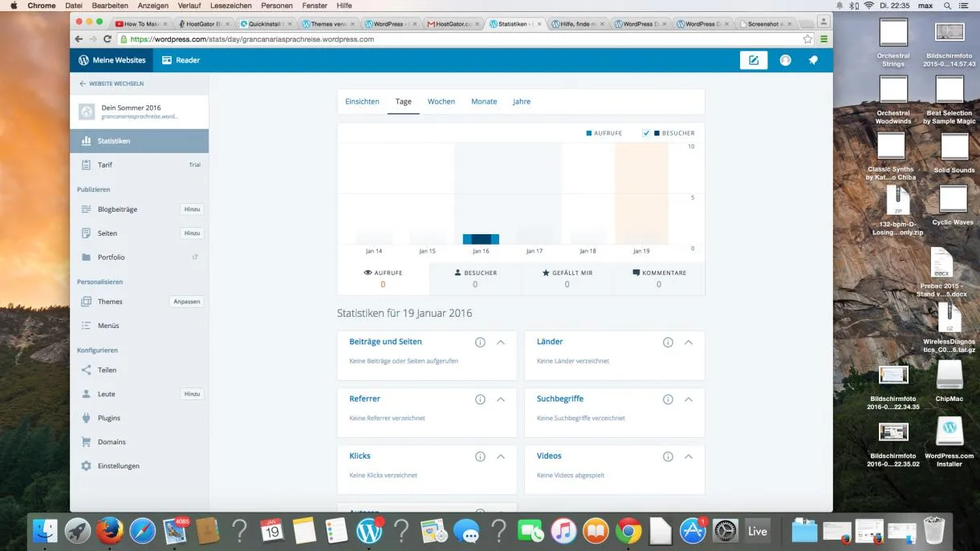Viewport: 980px width, 551px height.
Task: Click Hinzu button next to Seiten
Action: click(x=192, y=233)
